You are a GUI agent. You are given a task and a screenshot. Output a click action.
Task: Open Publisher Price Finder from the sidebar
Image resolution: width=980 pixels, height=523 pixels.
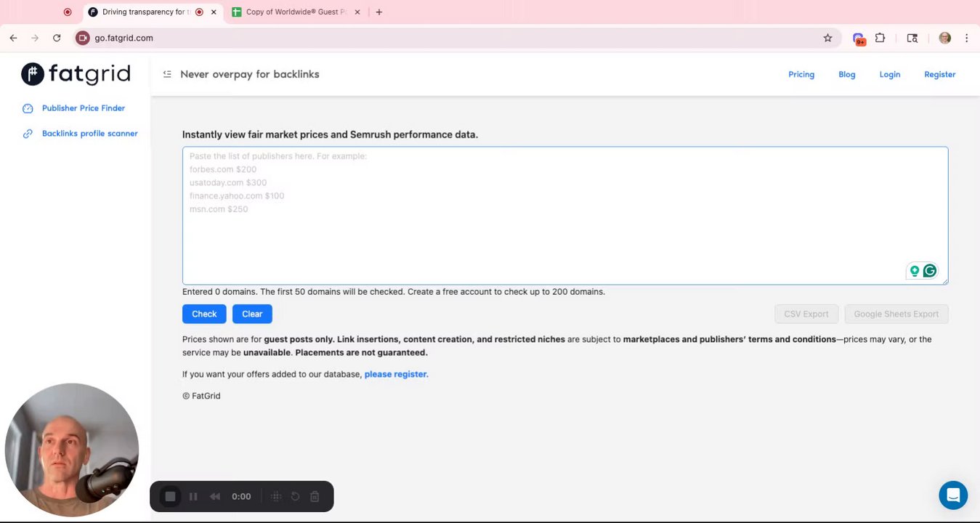point(84,108)
